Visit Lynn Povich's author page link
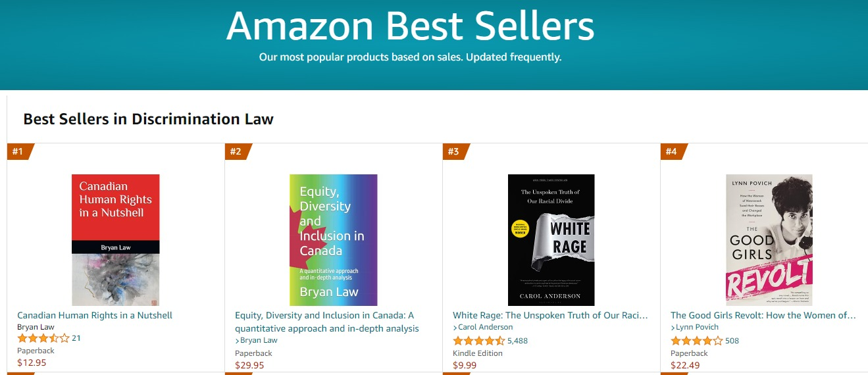The height and width of the screenshot is (375, 868). 698,327
